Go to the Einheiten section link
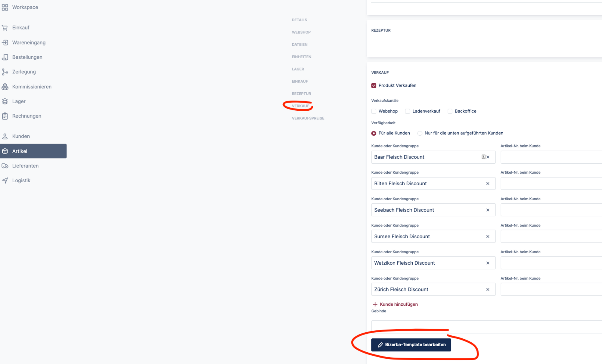Screen dimensions: 602x364 point(301,57)
